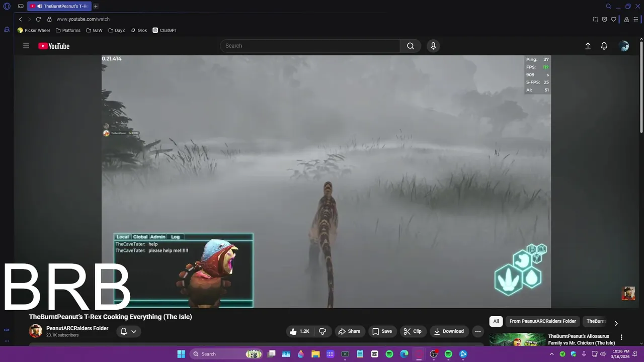The width and height of the screenshot is (644, 362).
Task: Open channel watermark in video corner
Action: (628, 293)
